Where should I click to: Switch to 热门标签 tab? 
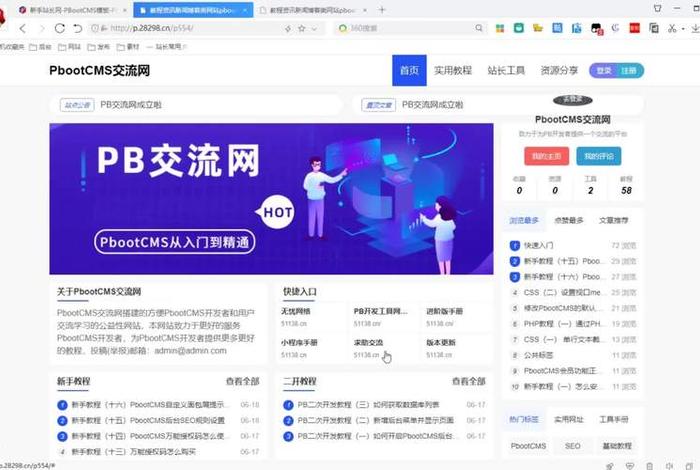click(524, 420)
